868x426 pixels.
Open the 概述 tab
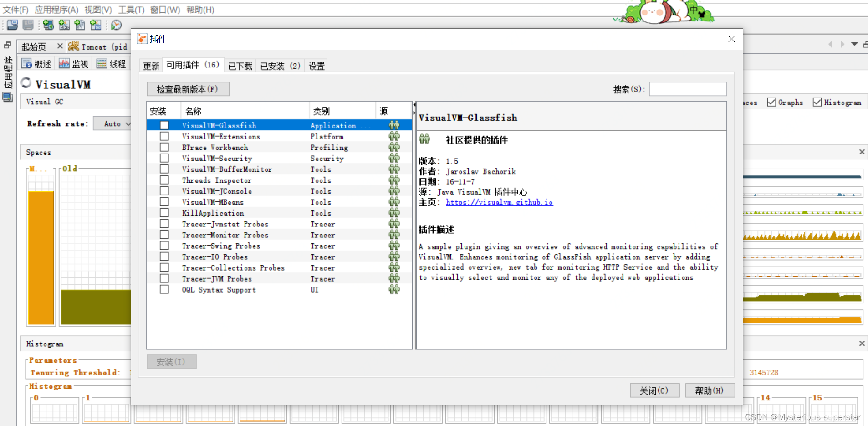tap(36, 64)
